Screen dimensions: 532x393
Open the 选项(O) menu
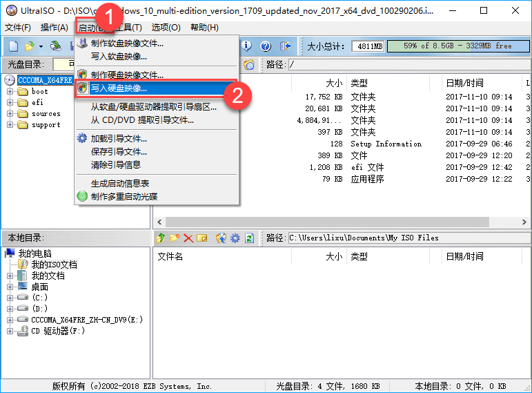[x=166, y=28]
